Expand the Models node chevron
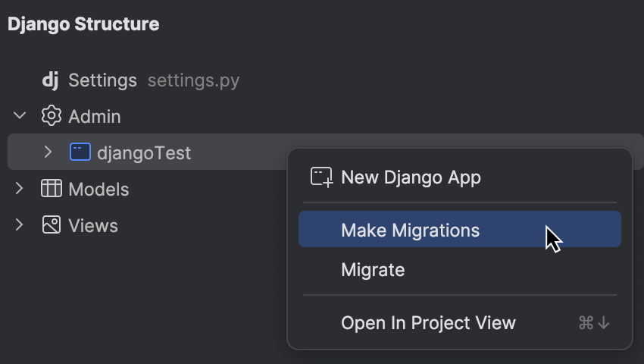644x364 pixels. tap(19, 188)
